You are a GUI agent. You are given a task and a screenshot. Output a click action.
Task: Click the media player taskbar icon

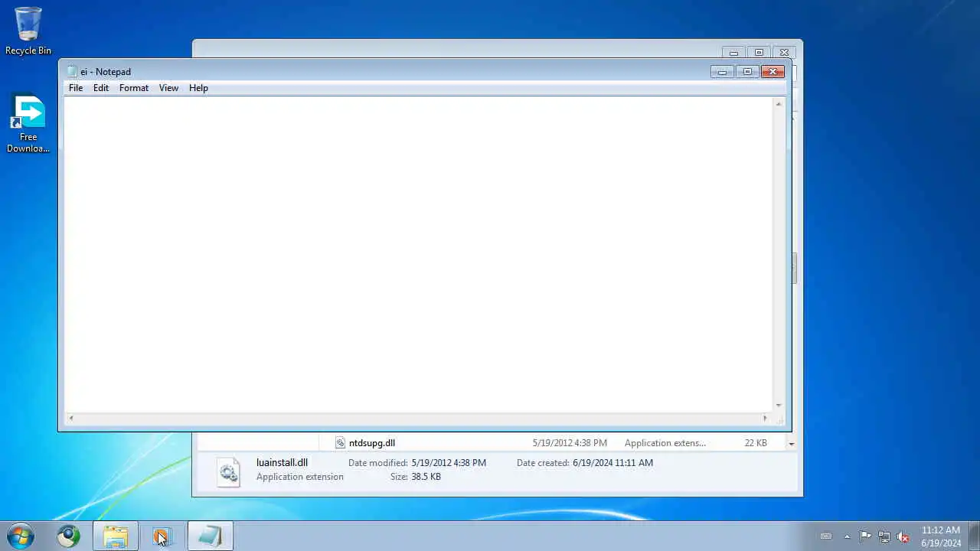tap(162, 536)
